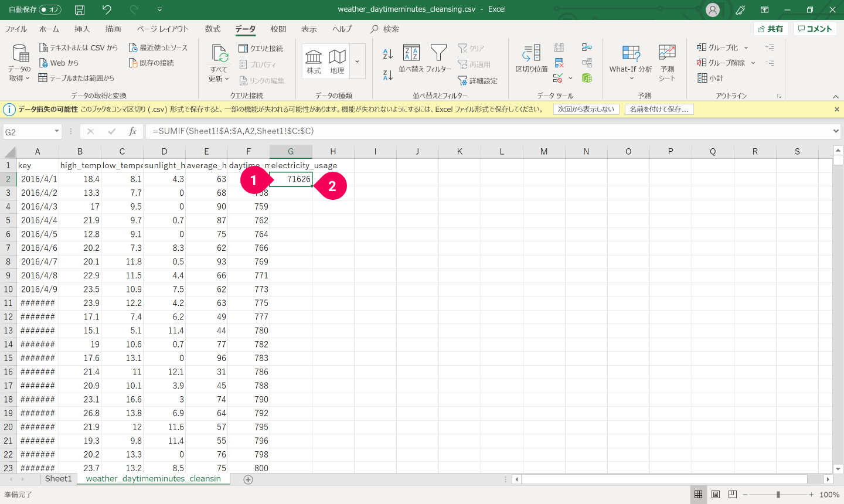The width and height of the screenshot is (844, 504).
Task: Open the 並べ替え sort dialog
Action: click(x=411, y=59)
